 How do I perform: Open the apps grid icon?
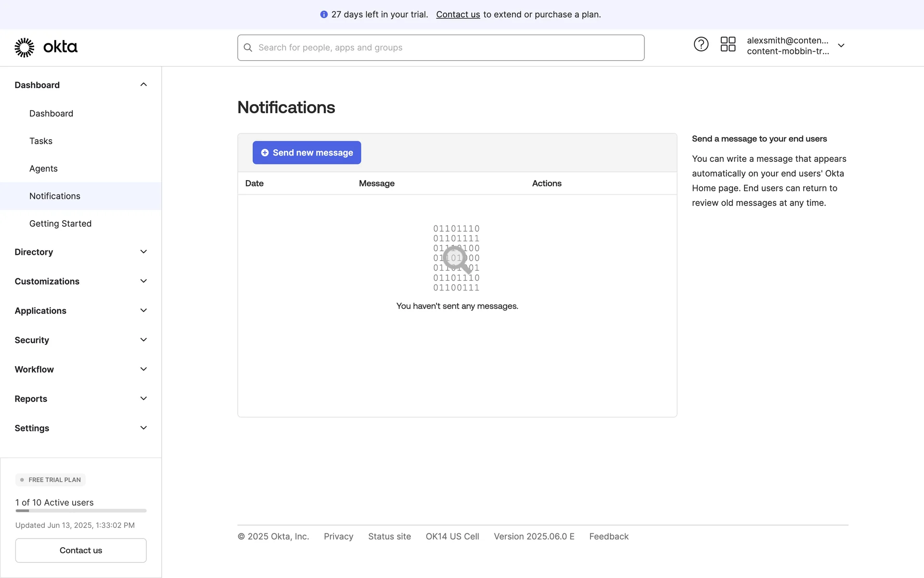coord(728,44)
